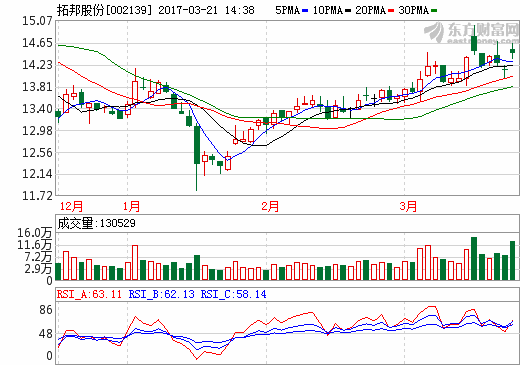Image resolution: width=520 pixels, height=365 pixels.
Task: Select the 5PMA legend label
Action: pos(287,10)
